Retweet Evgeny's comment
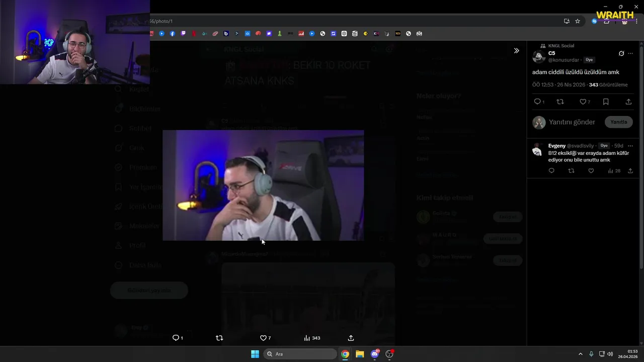The height and width of the screenshot is (362, 644). [x=571, y=171]
